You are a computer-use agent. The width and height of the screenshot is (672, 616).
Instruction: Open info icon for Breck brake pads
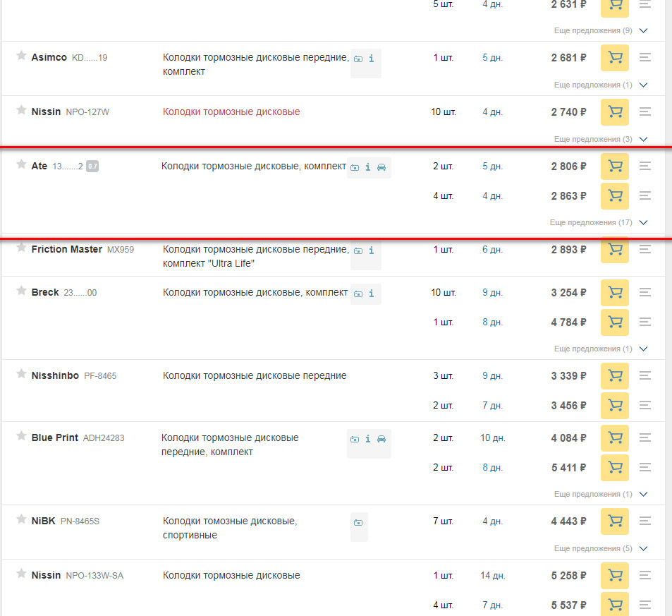click(x=371, y=294)
